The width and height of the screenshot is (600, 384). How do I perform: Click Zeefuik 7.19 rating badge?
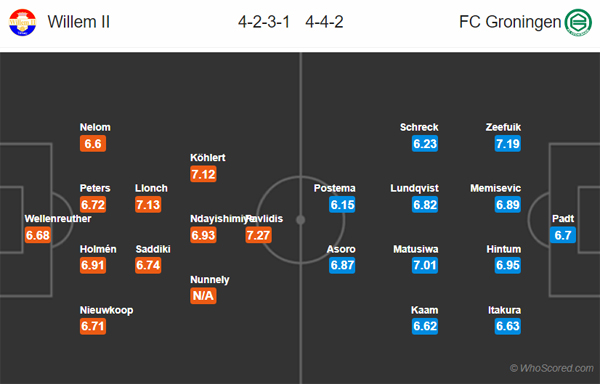pos(507,144)
